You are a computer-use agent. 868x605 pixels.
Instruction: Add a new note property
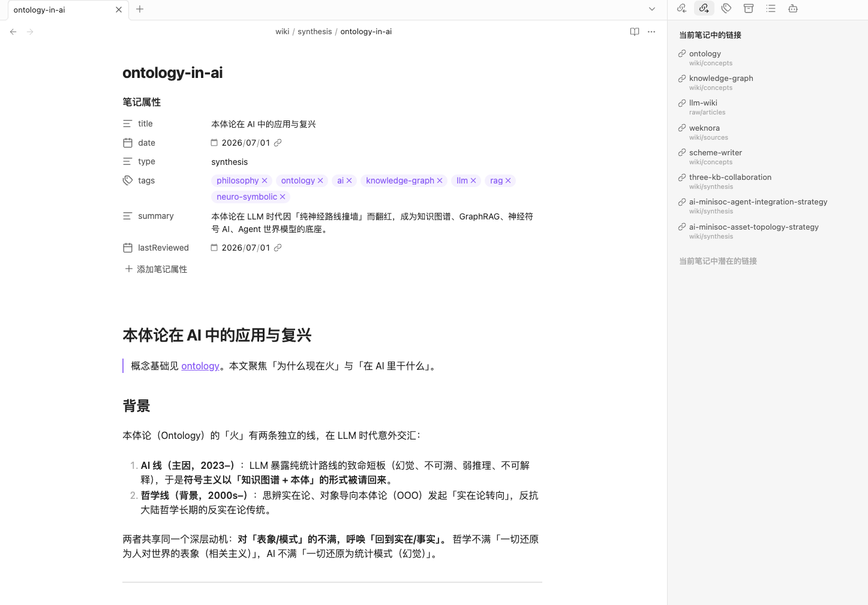pos(156,269)
